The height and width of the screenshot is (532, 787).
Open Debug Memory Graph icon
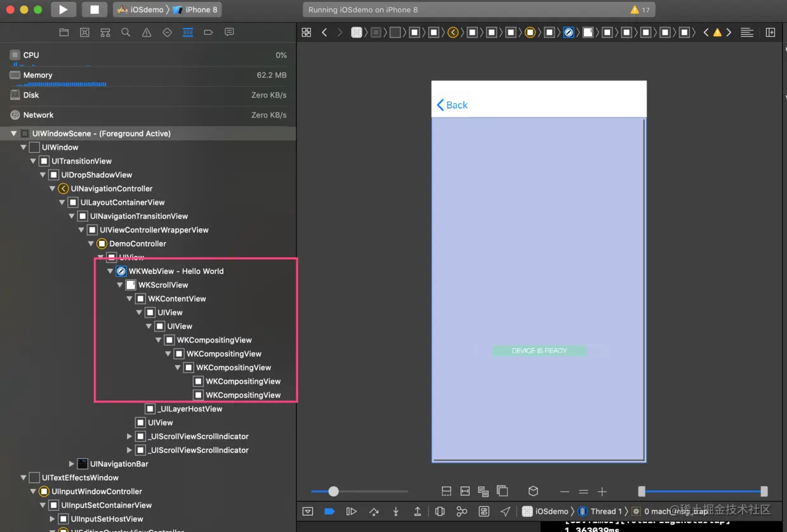pos(462,511)
